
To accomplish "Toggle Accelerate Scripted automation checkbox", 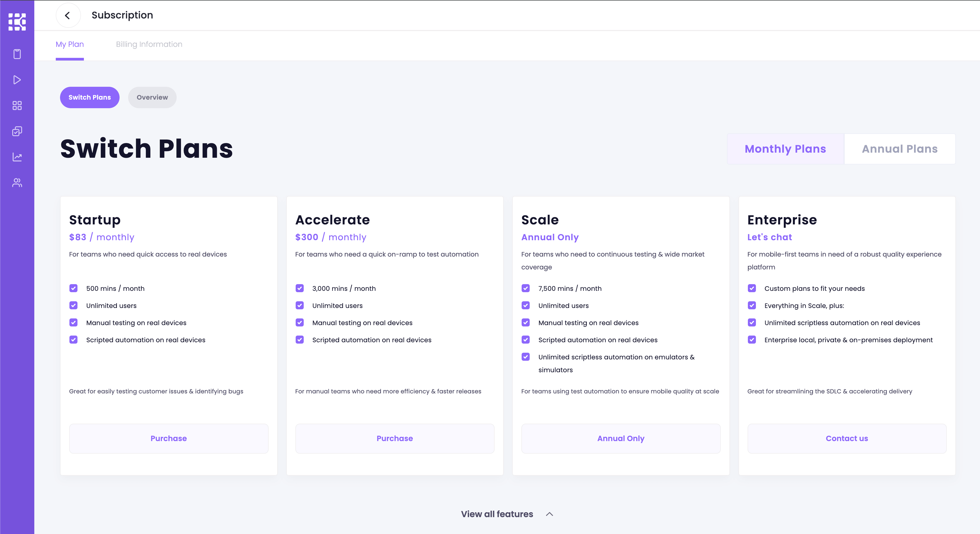I will click(x=300, y=340).
